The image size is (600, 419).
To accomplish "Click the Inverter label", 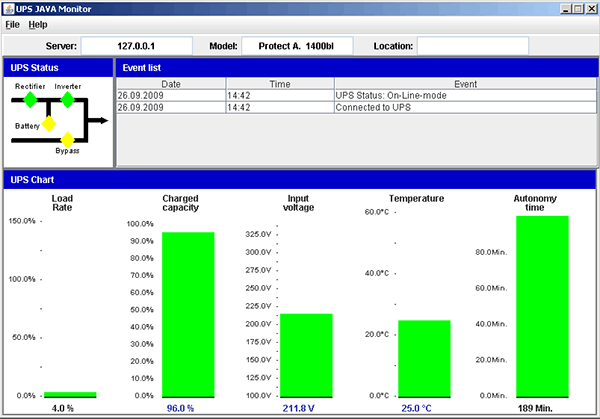I will pyautogui.click(x=68, y=86).
